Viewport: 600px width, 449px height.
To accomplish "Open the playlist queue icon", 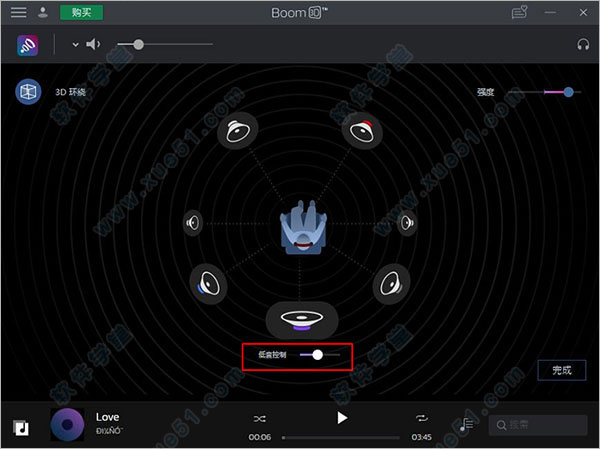I will tap(466, 424).
